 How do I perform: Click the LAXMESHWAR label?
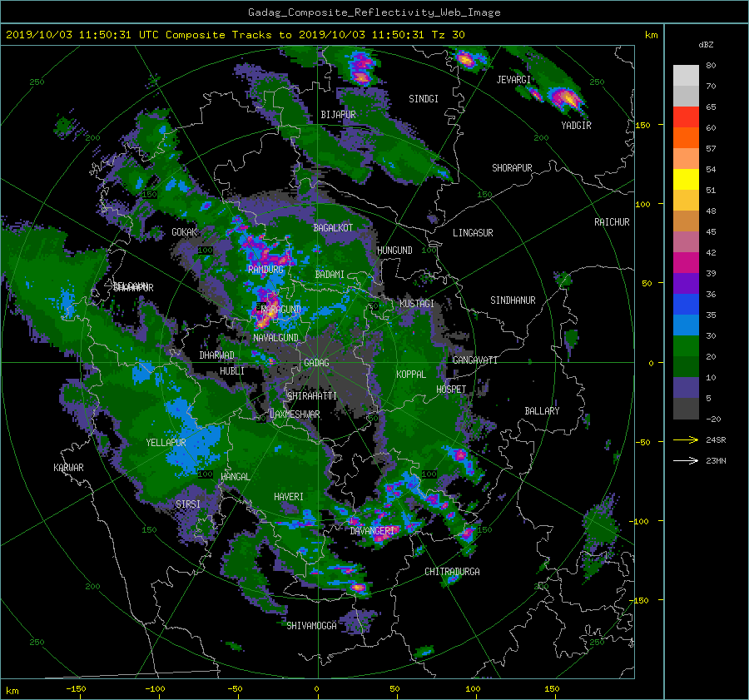click(x=295, y=415)
